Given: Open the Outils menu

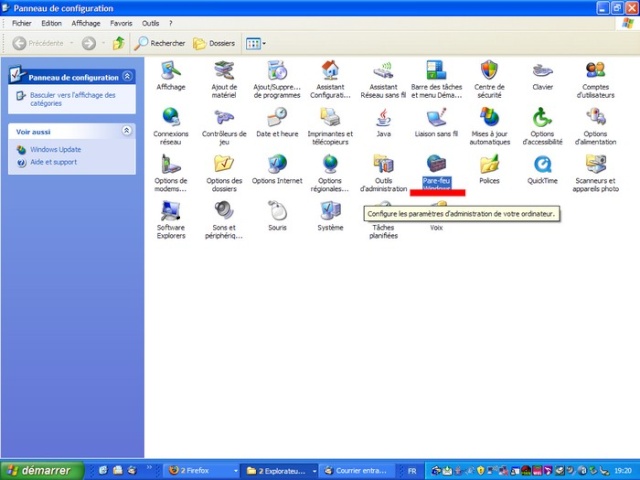Looking at the screenshot, I should pyautogui.click(x=150, y=23).
